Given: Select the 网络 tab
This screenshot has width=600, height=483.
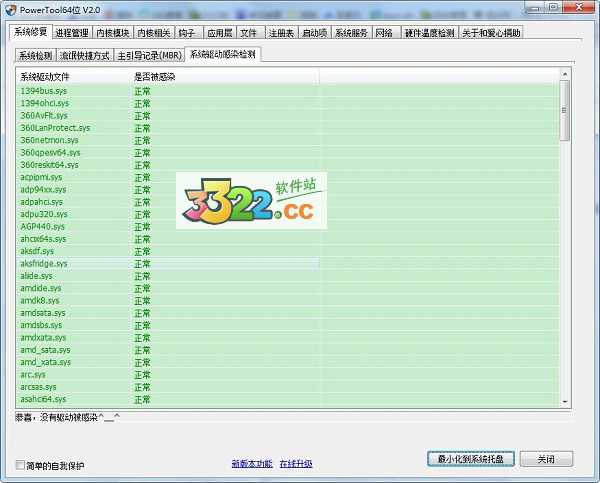Looking at the screenshot, I should click(384, 33).
